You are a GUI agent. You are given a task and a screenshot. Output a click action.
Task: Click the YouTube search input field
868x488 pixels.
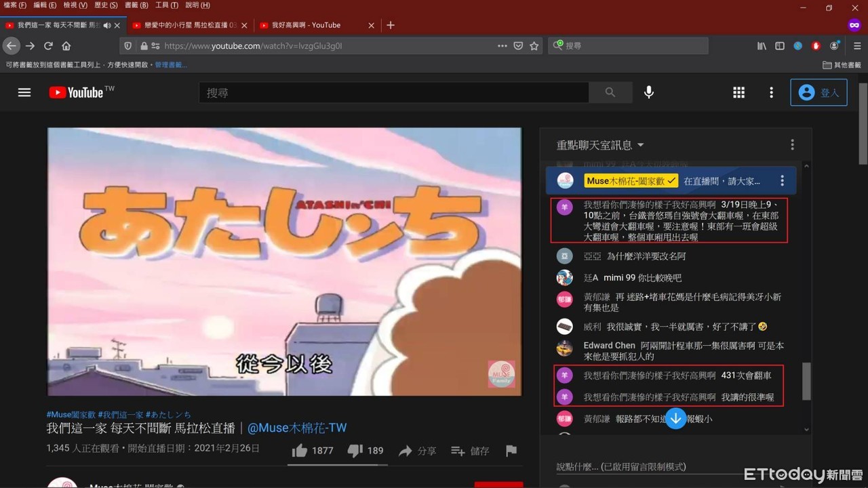coord(393,93)
